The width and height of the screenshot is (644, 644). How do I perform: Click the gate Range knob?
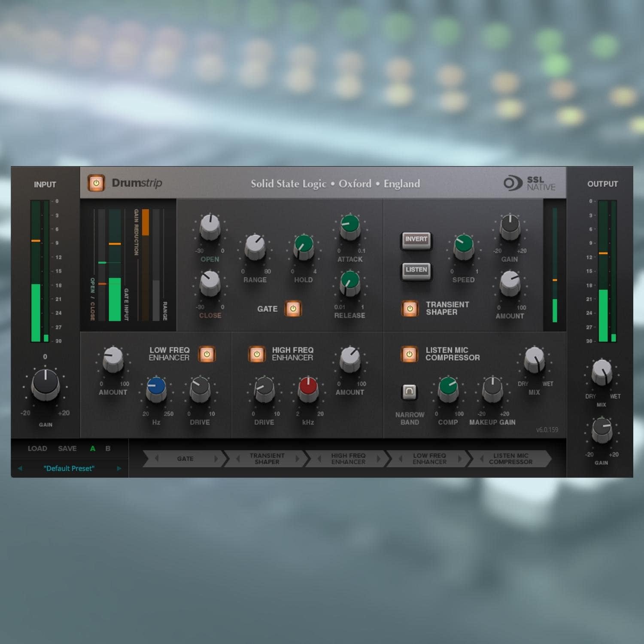click(x=255, y=247)
